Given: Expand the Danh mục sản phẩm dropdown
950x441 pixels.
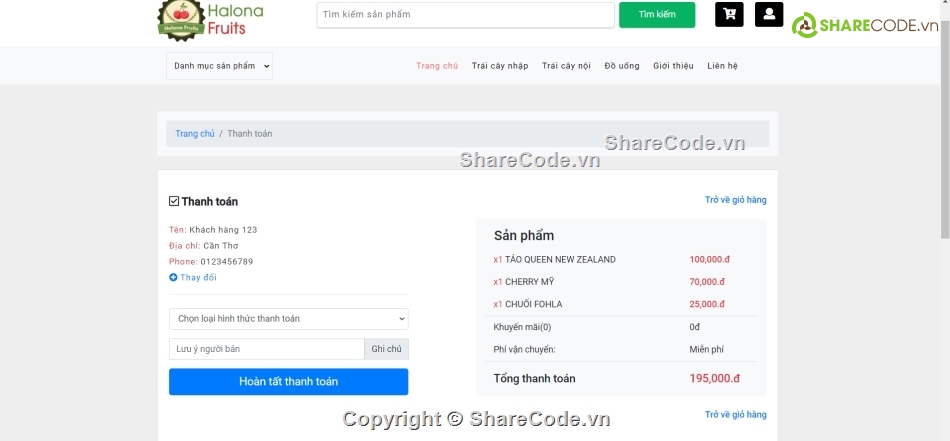Looking at the screenshot, I should (x=219, y=66).
